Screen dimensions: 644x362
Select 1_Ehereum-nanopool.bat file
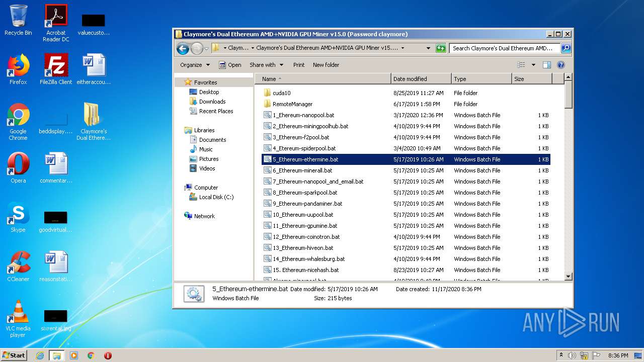(x=406, y=115)
